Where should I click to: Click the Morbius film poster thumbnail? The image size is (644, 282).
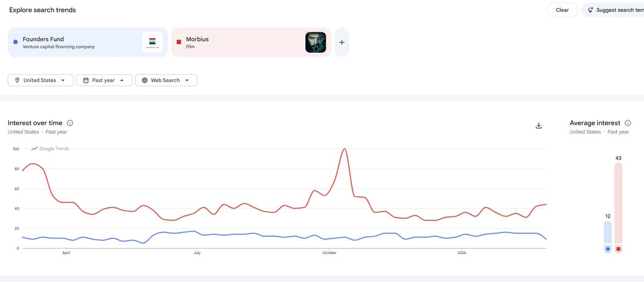tap(316, 42)
